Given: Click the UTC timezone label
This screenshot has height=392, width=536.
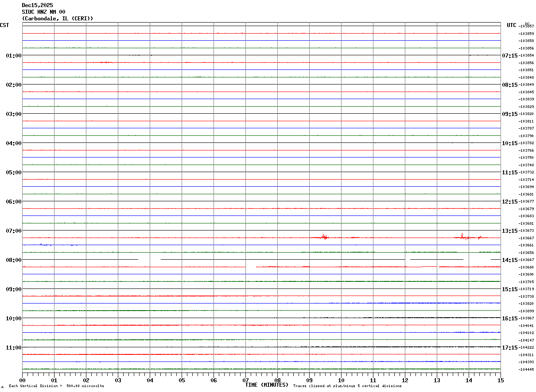Looking at the screenshot, I should click(512, 25).
